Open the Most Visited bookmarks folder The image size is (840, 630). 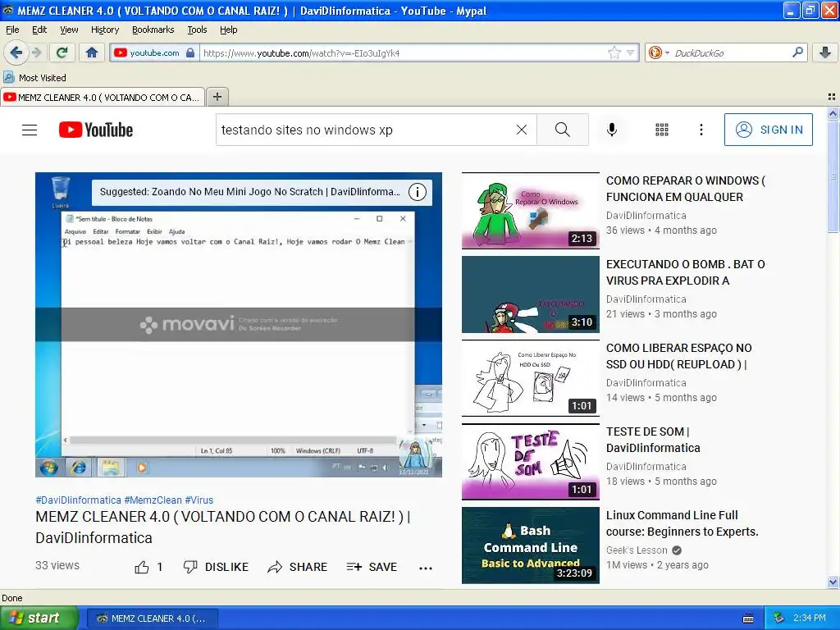pyautogui.click(x=34, y=78)
